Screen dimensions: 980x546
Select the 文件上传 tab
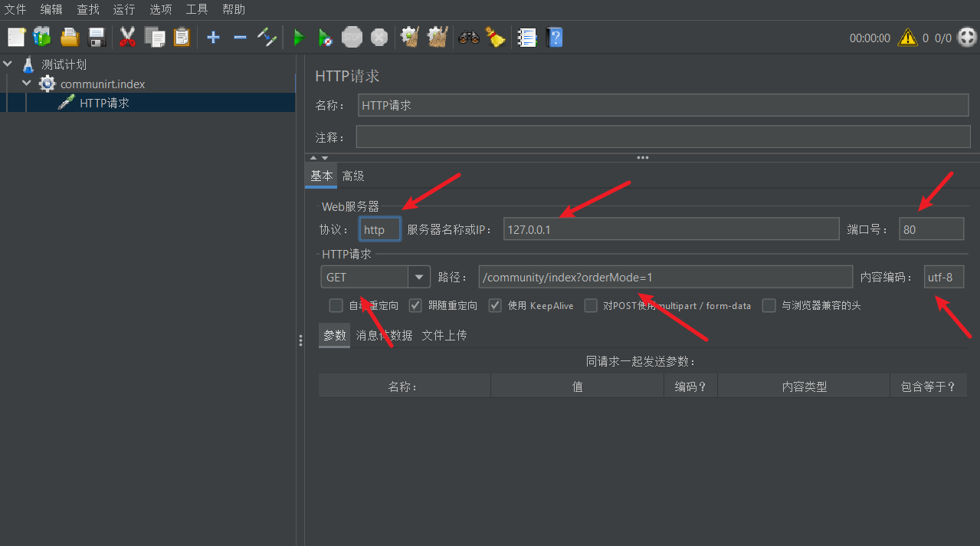tap(444, 335)
